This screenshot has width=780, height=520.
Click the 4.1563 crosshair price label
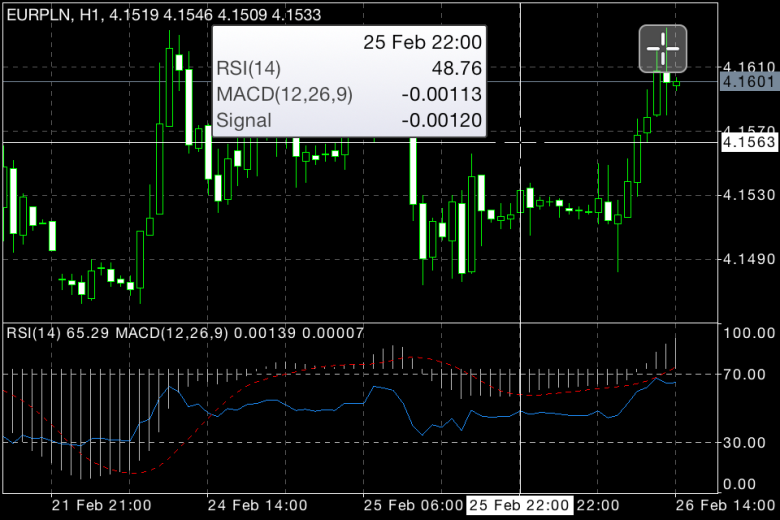748,142
